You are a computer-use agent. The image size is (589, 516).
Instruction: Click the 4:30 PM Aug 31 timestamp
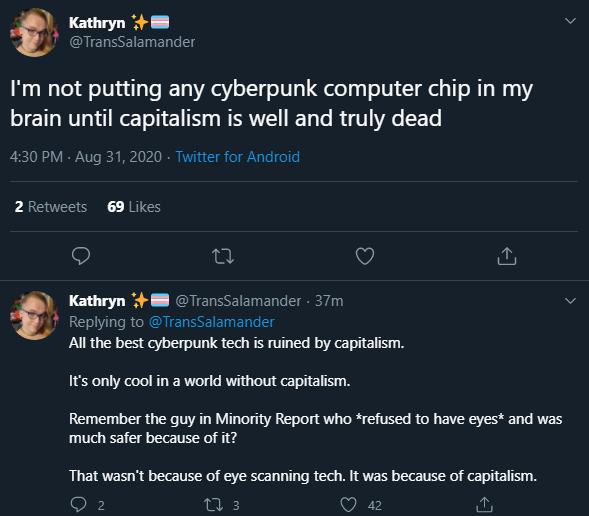point(86,157)
